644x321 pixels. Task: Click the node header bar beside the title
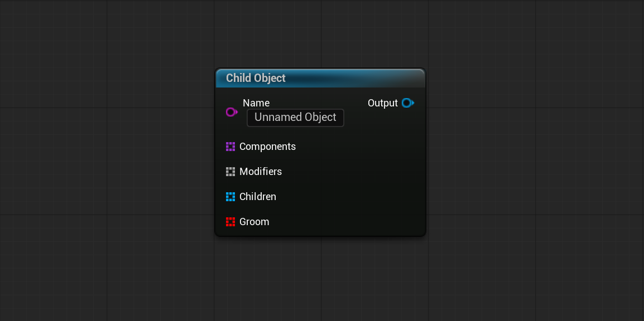pos(353,79)
